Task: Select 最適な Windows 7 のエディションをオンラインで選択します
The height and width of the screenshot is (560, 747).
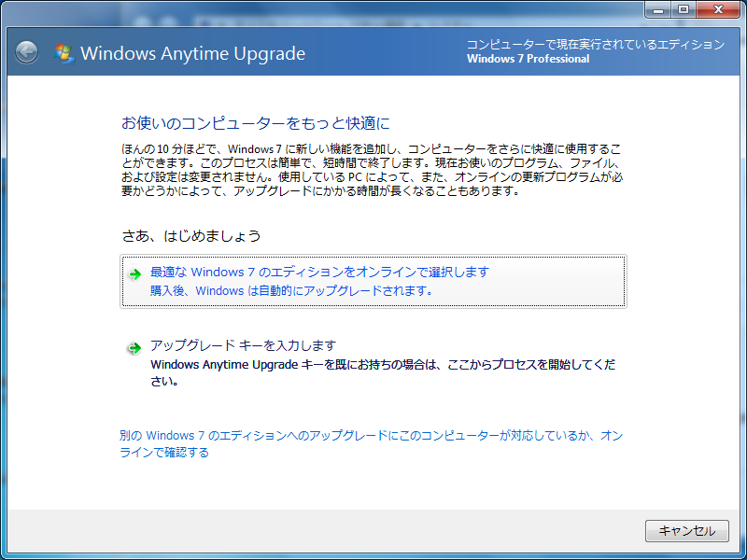Action: [x=319, y=273]
